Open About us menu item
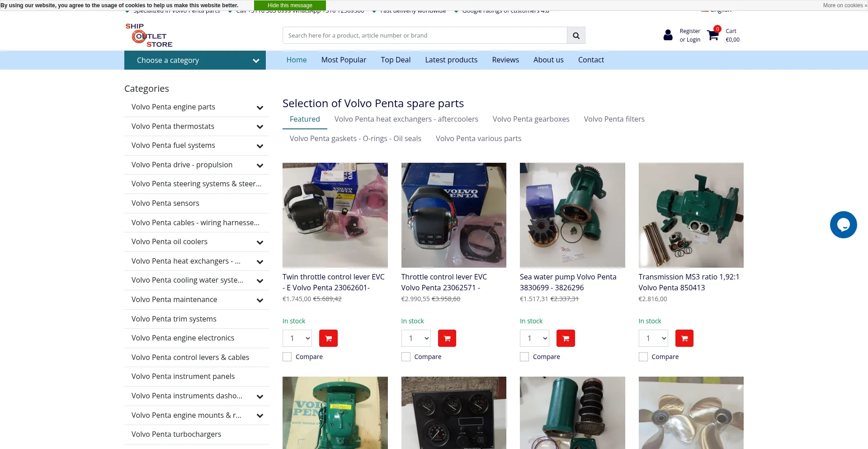This screenshot has height=449, width=868. [x=548, y=60]
